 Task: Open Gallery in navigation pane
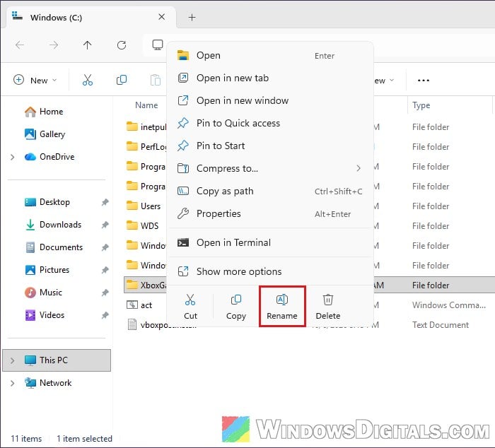[45, 134]
